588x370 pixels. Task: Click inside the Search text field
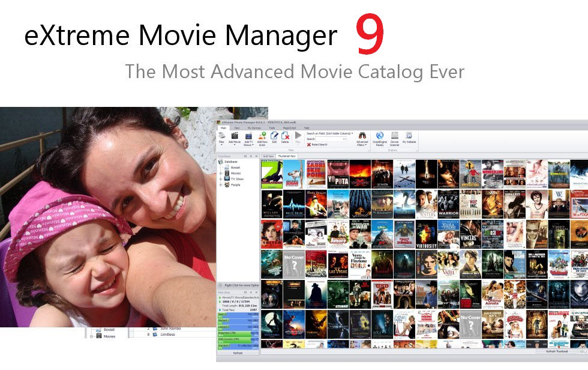pos(329,139)
